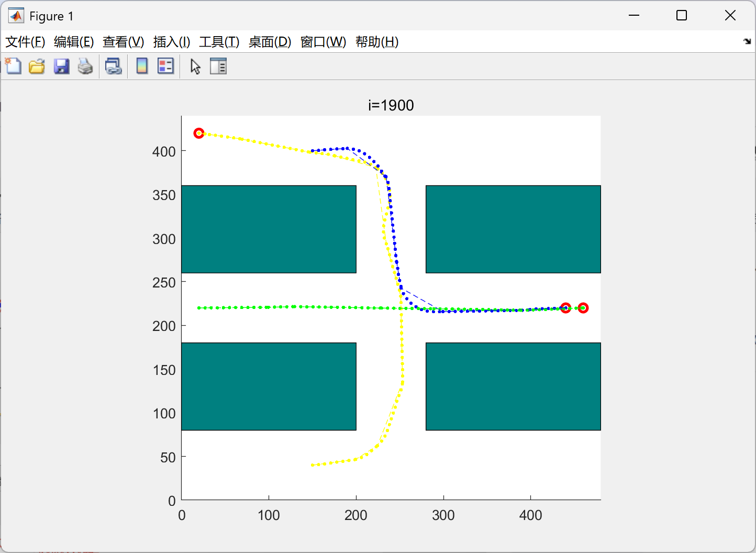756x553 pixels.
Task: Print the figure with the printer icon
Action: (x=85, y=67)
